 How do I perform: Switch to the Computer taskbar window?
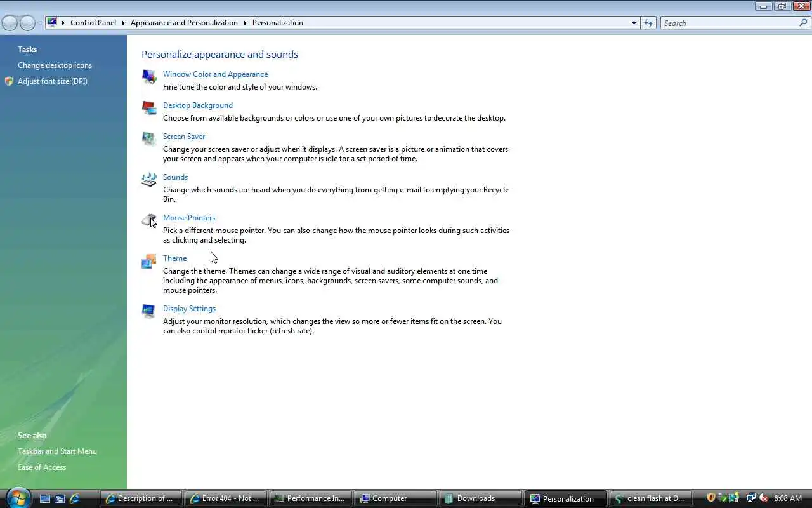pos(396,498)
